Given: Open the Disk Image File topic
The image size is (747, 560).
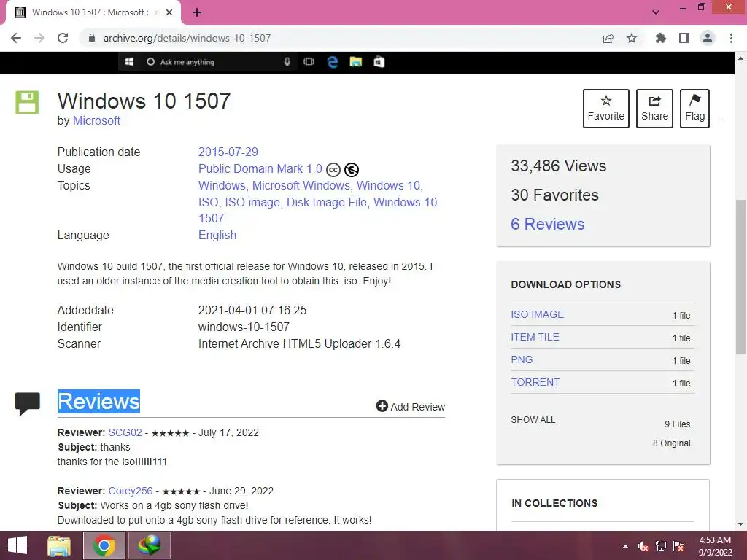Looking at the screenshot, I should tap(327, 203).
